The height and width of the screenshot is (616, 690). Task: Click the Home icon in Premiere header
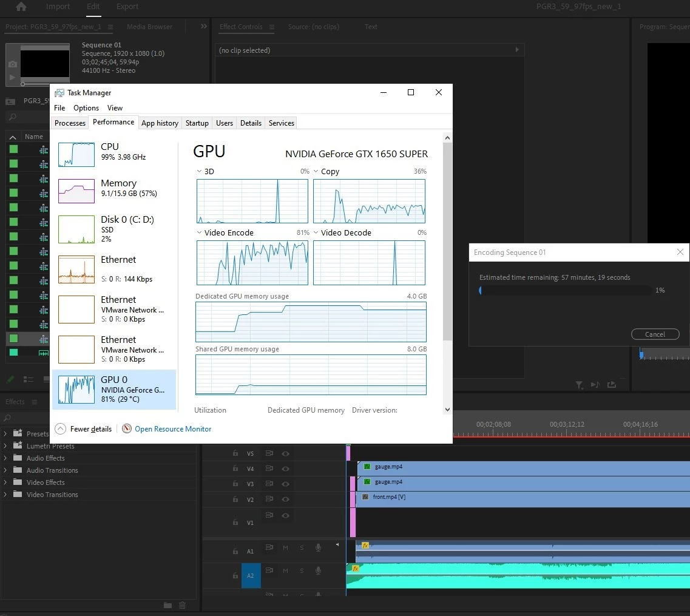click(x=21, y=7)
